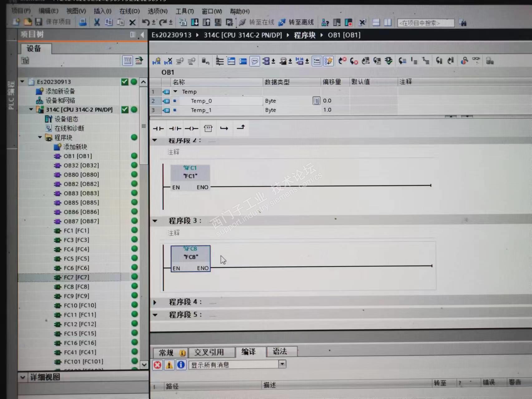
Task: Expand the 详细视图 panel
Action: 23,377
